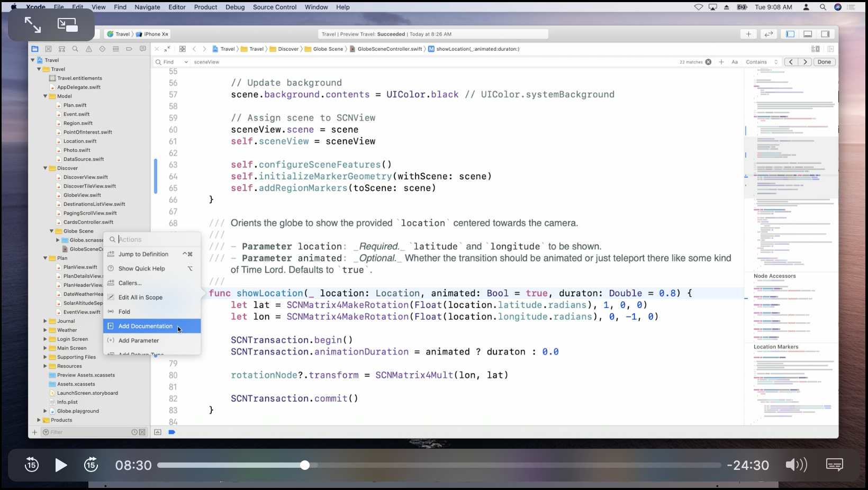Screen dimensions: 868x490
Task: Expand the Journal folder
Action: tap(46, 321)
